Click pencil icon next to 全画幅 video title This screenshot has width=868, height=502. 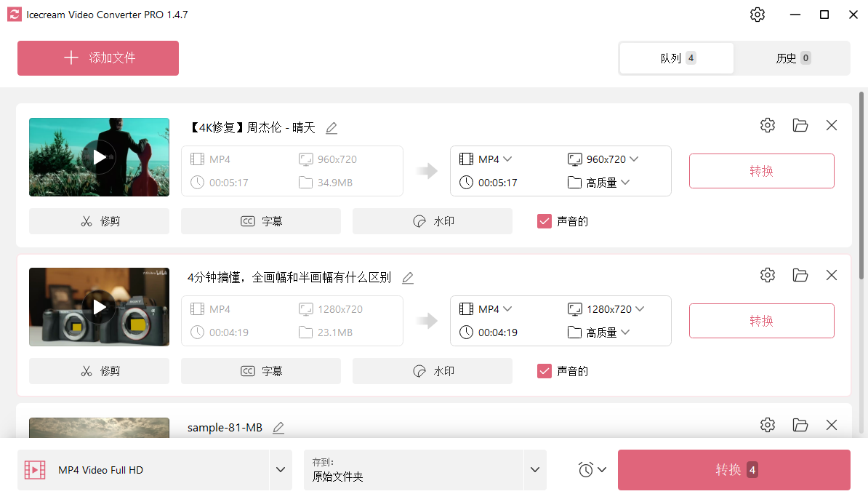pos(408,278)
